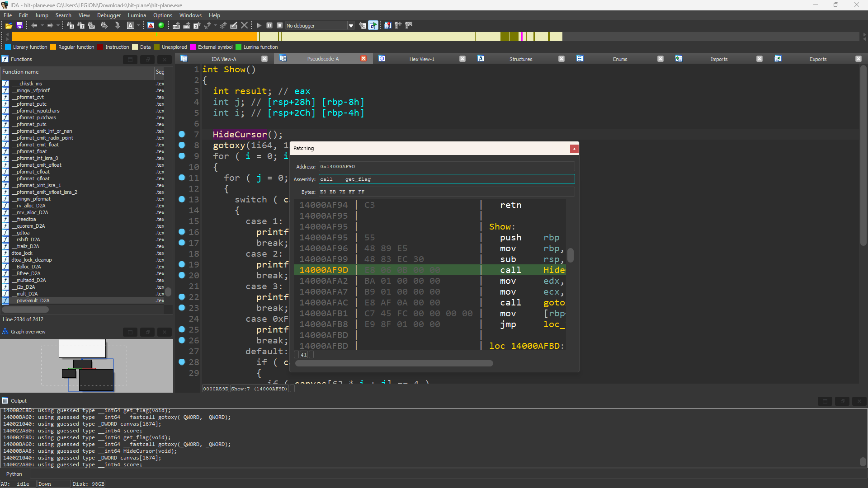This screenshot has width=868, height=488.
Task: Close the Graph overview panel
Action: point(165,332)
